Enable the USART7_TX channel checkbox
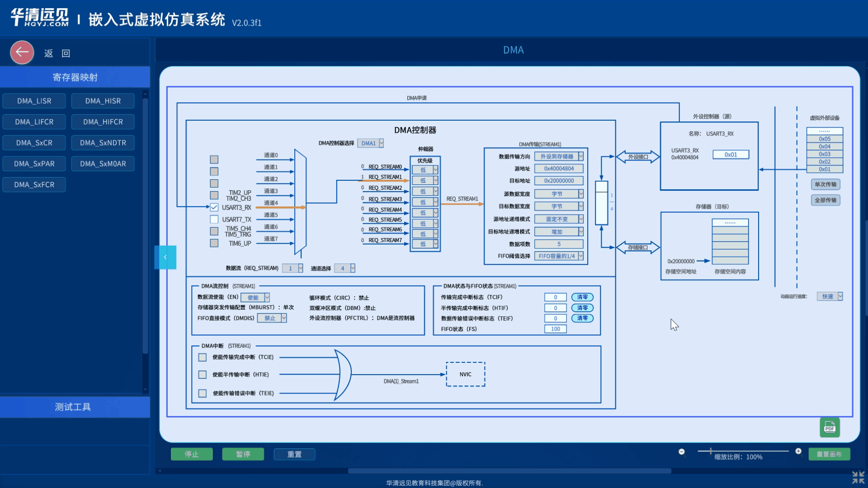The image size is (868, 488). [x=214, y=220]
